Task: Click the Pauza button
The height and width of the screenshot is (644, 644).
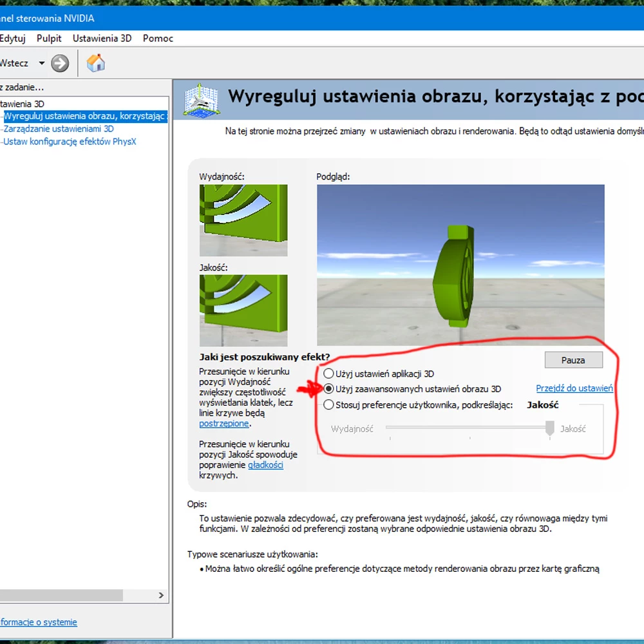Action: pyautogui.click(x=573, y=360)
